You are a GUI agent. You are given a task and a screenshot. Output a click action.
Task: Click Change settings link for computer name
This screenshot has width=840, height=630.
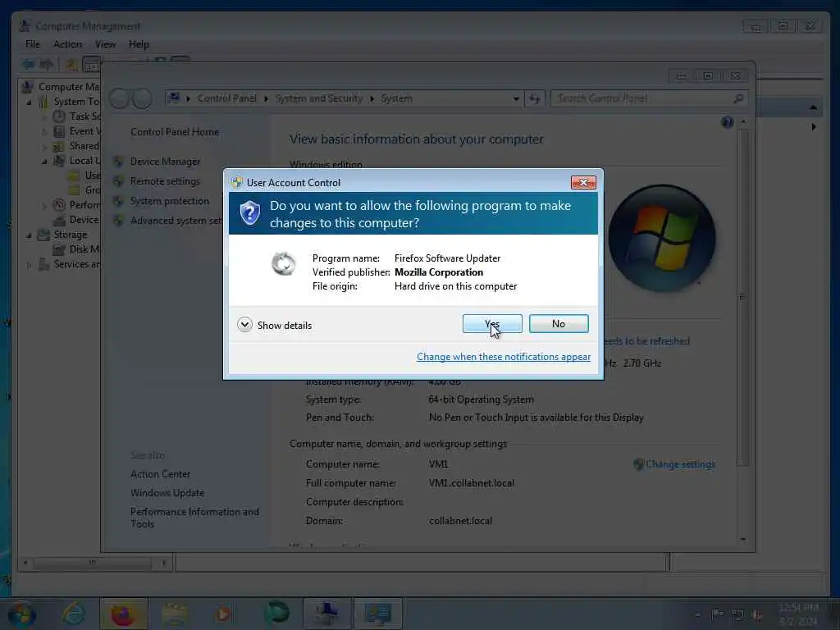click(680, 464)
